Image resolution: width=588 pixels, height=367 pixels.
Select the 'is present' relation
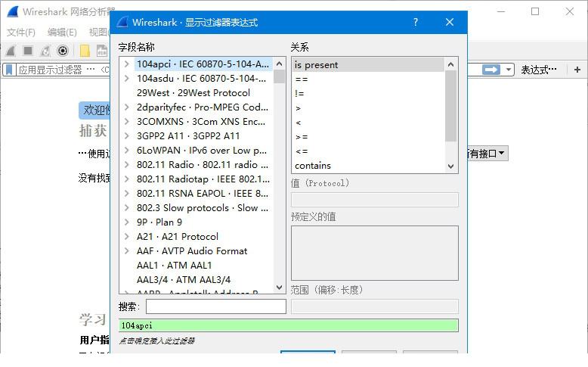[x=368, y=65]
